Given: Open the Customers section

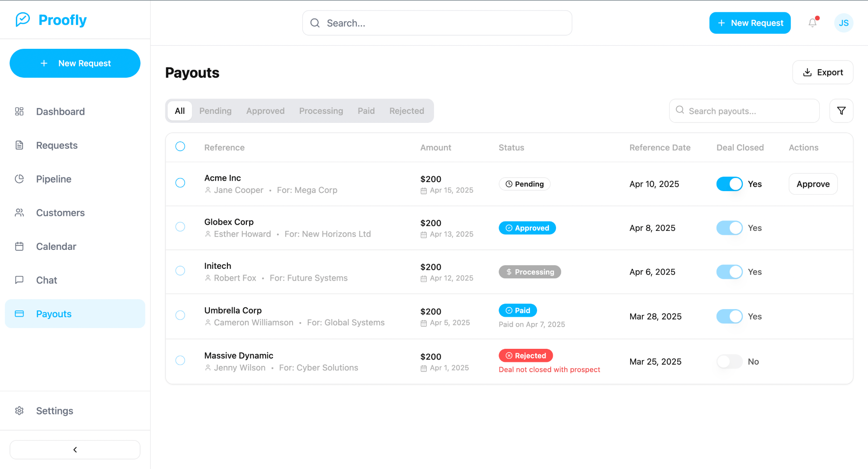Looking at the screenshot, I should [x=60, y=213].
